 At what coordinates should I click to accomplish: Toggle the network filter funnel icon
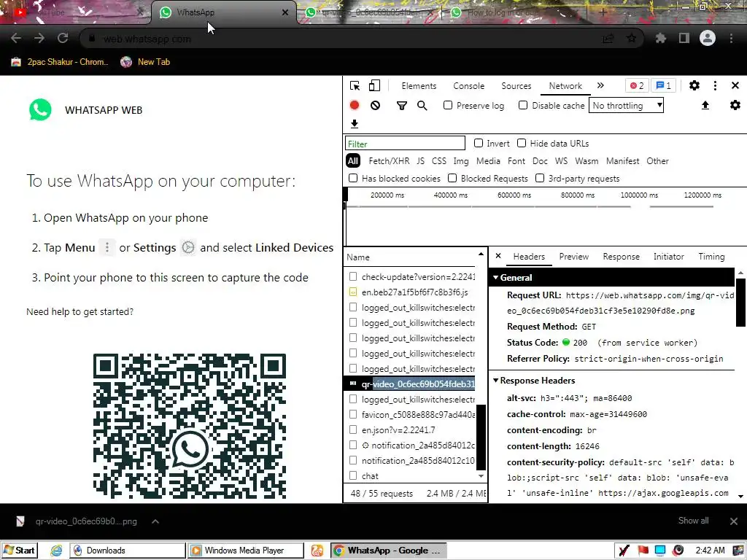click(402, 106)
